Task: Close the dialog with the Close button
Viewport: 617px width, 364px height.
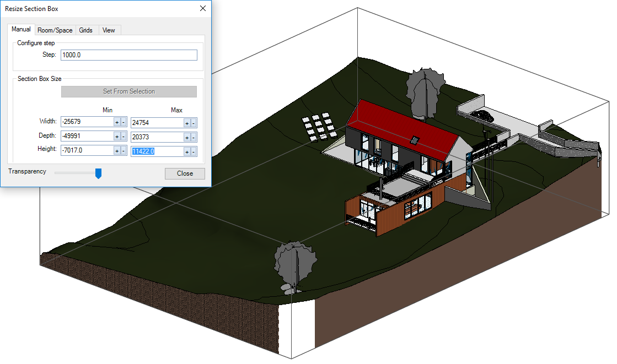Action: click(x=184, y=173)
